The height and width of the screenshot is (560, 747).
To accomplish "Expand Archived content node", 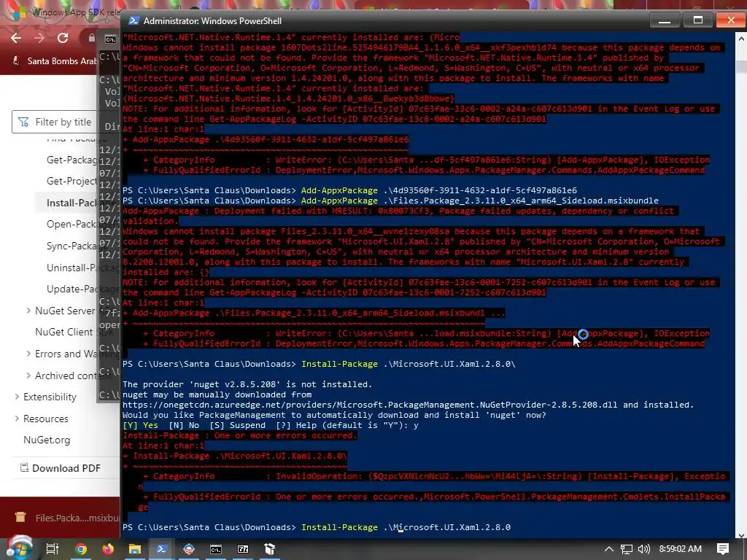I will tap(29, 376).
